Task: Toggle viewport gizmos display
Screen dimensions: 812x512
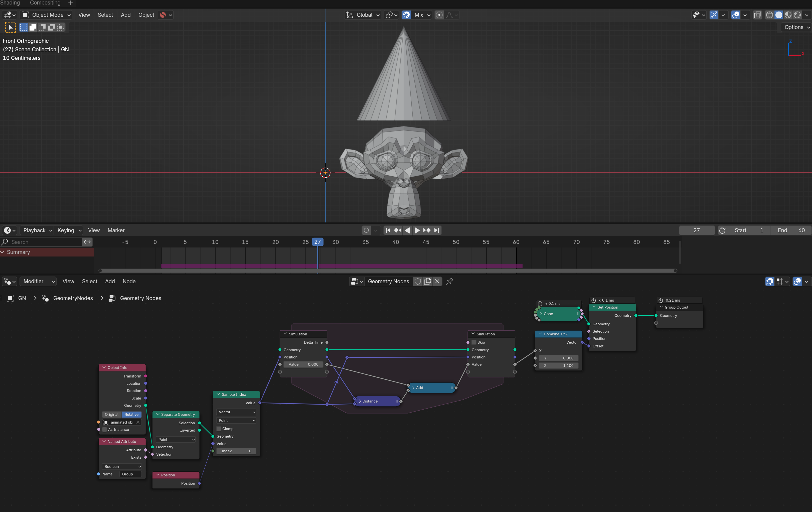Action: 714,15
